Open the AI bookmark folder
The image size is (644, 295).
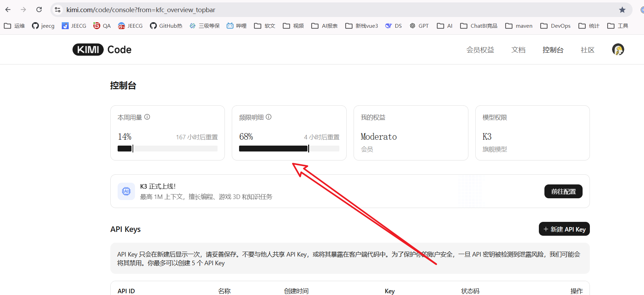click(x=445, y=26)
